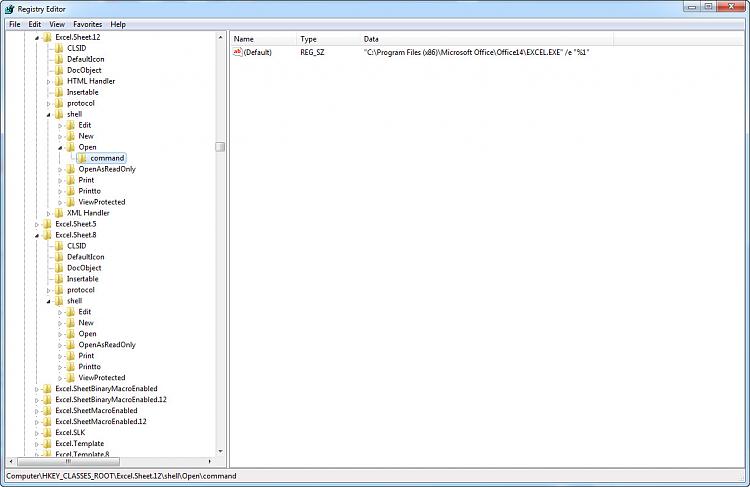
Task: Collapse Open key under Excel.Sheet.12 shell
Action: click(x=60, y=148)
